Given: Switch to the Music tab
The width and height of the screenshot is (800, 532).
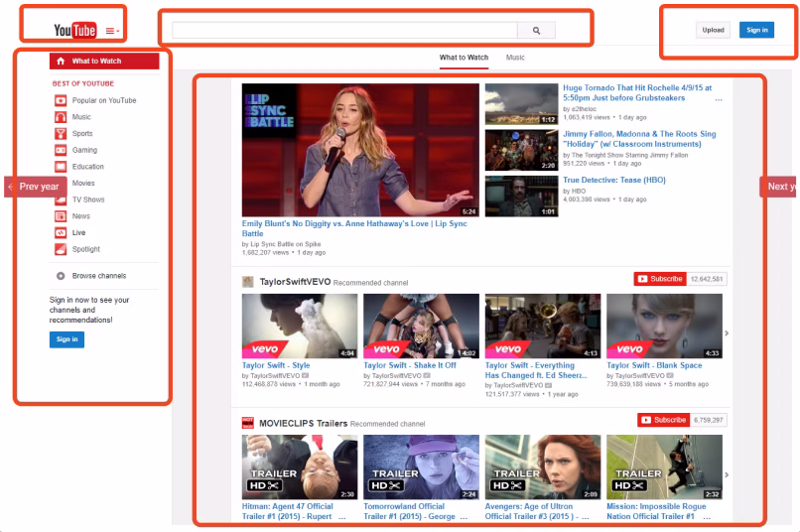Looking at the screenshot, I should pyautogui.click(x=515, y=58).
